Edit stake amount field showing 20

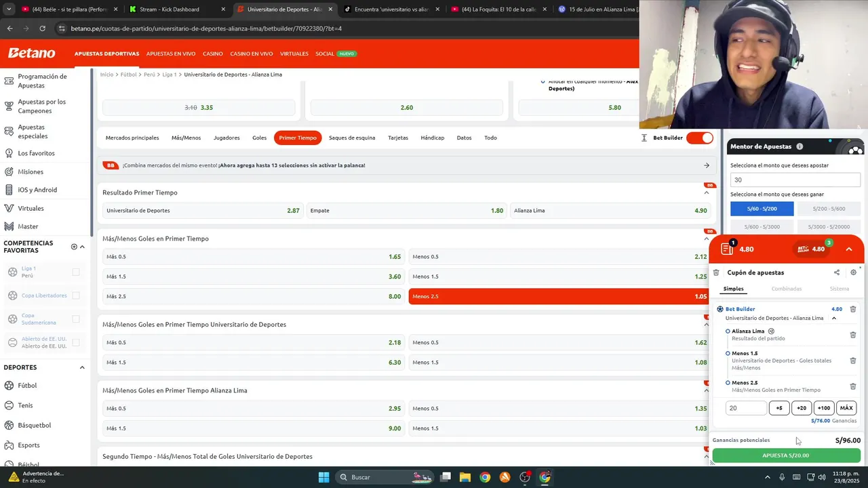click(x=746, y=408)
